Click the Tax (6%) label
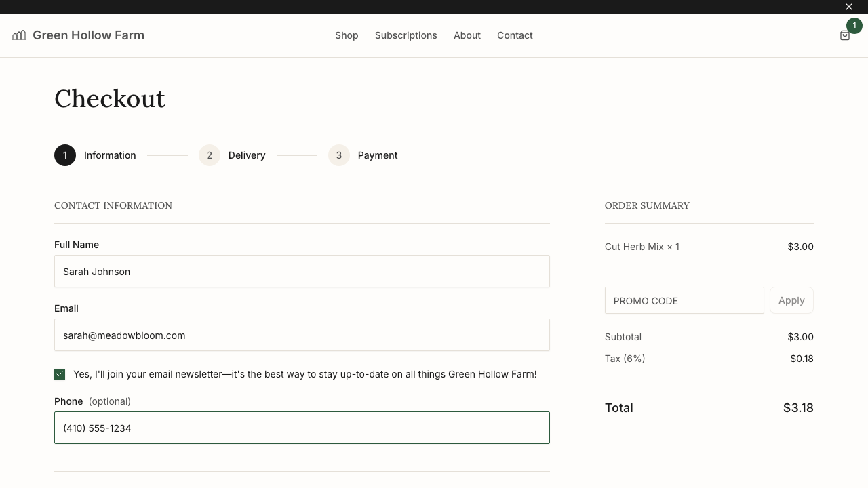The image size is (868, 488). pos(625,359)
